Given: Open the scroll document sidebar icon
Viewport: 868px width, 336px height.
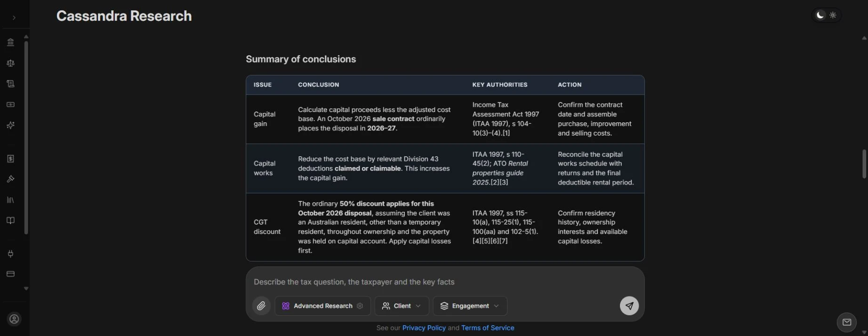Looking at the screenshot, I should (x=10, y=84).
